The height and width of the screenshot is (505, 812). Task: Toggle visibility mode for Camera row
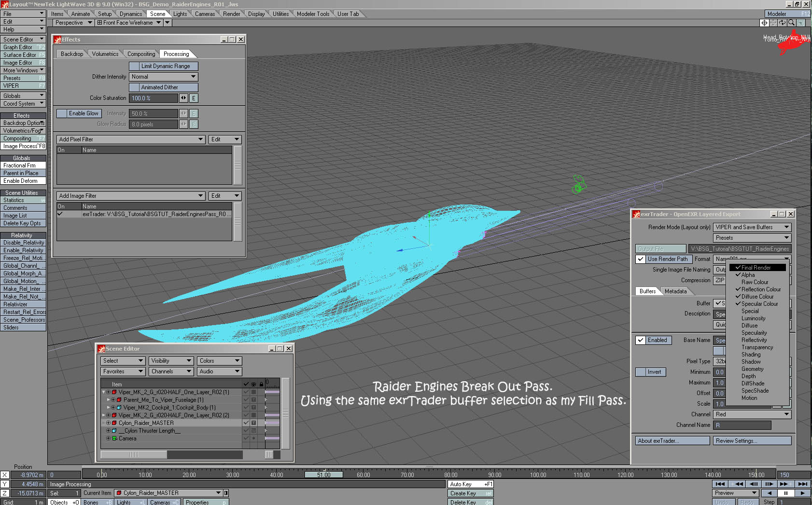[x=253, y=438]
